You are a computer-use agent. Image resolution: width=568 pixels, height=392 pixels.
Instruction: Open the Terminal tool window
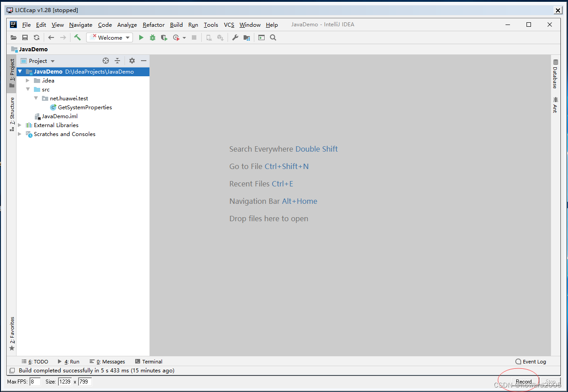click(149, 362)
